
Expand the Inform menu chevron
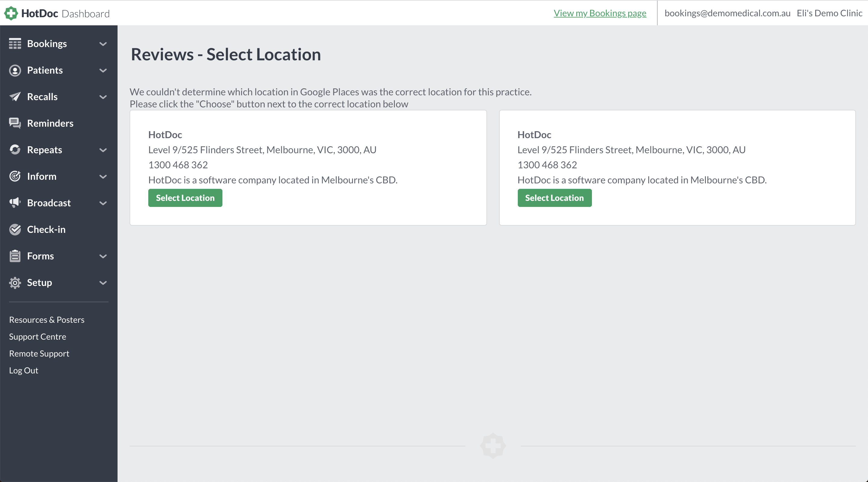coord(103,177)
